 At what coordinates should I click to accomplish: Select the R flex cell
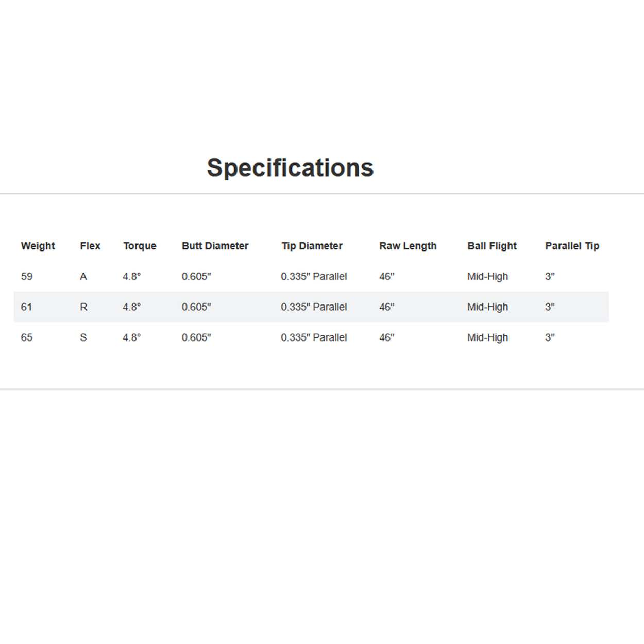coord(83,307)
